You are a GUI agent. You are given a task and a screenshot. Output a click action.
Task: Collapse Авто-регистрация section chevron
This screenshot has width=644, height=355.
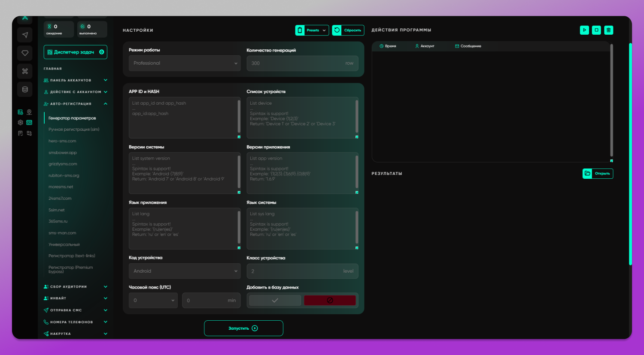coord(106,104)
